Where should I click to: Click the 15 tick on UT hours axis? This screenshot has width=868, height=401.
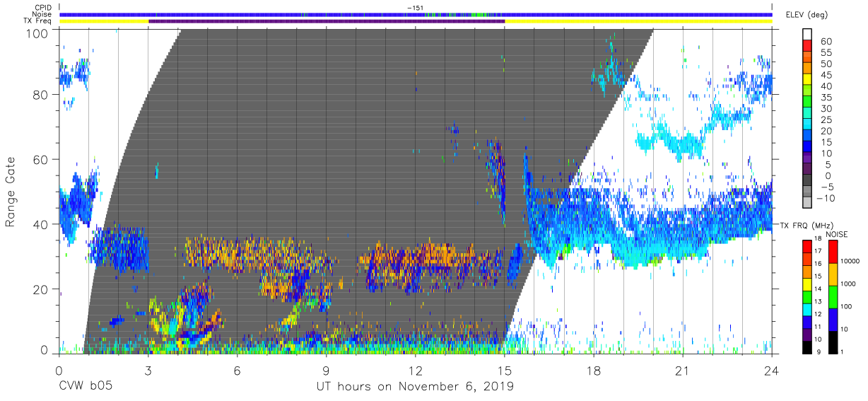[505, 371]
